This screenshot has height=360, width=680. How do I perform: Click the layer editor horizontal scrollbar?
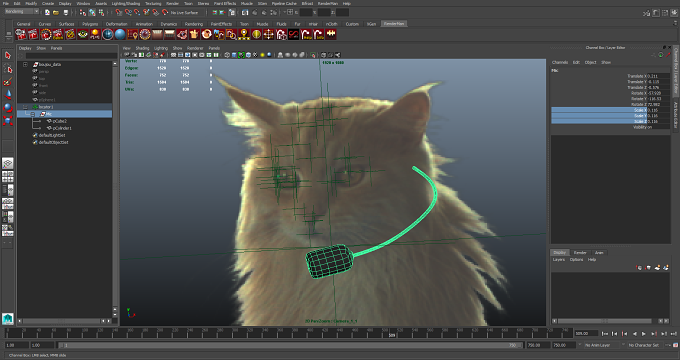[605, 321]
